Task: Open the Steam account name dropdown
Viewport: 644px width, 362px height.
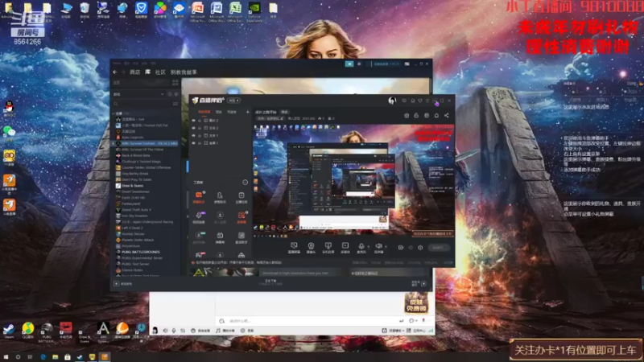Action: 386,64
